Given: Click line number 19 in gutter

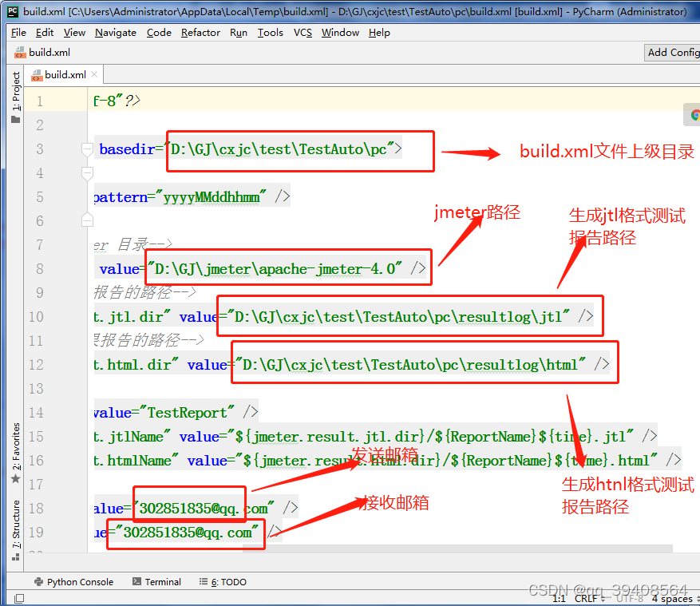Looking at the screenshot, I should pyautogui.click(x=36, y=533).
